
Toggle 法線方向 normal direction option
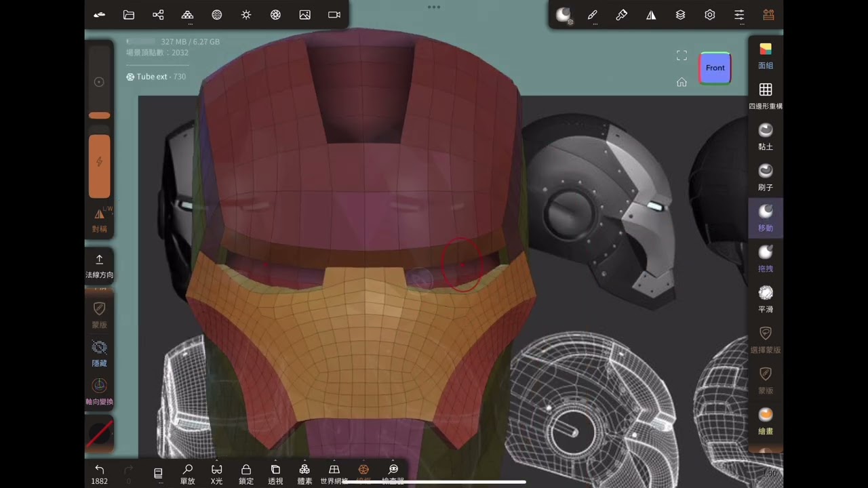[x=100, y=266]
